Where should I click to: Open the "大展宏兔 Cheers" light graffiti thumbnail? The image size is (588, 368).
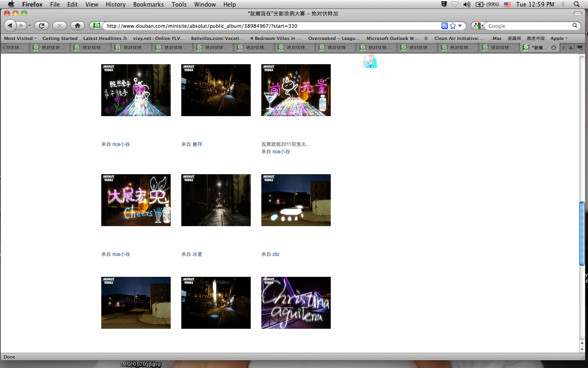pos(136,200)
